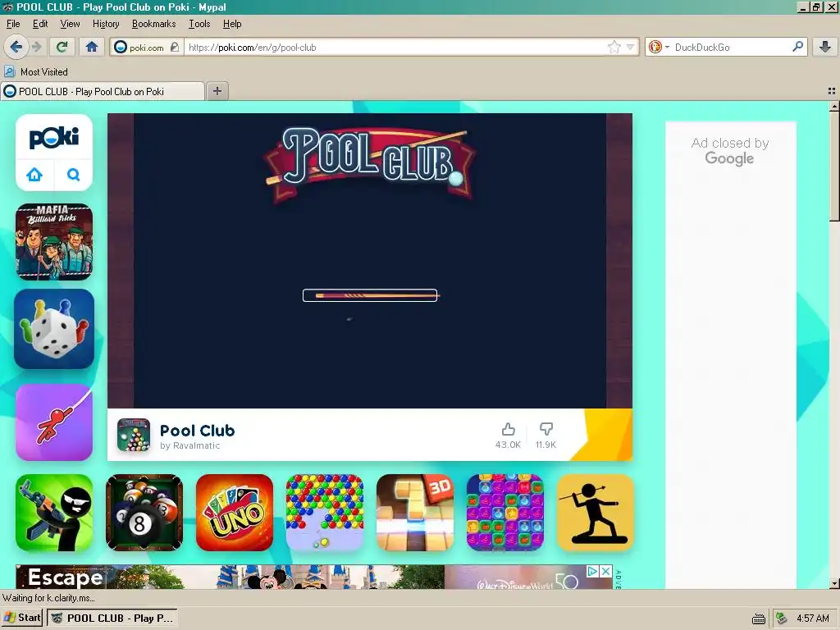
Task: Open the bubble shooter game tile
Action: (x=325, y=513)
